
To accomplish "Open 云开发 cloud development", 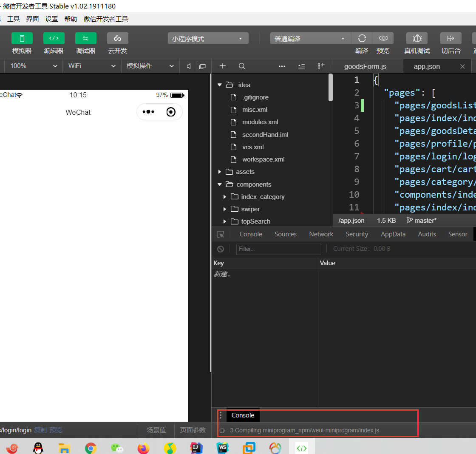I will point(117,38).
